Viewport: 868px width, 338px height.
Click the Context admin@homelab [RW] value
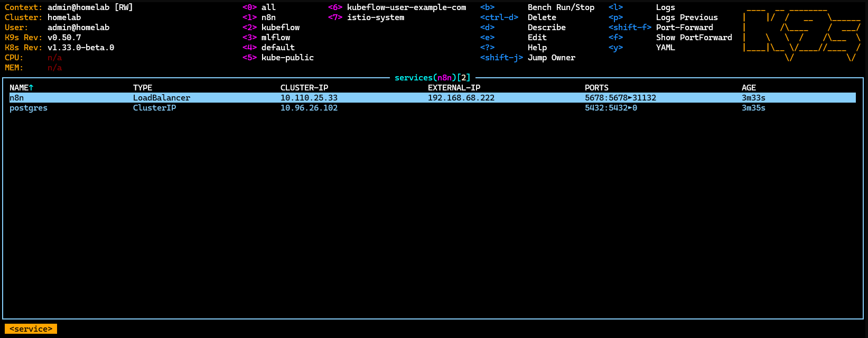(x=90, y=7)
